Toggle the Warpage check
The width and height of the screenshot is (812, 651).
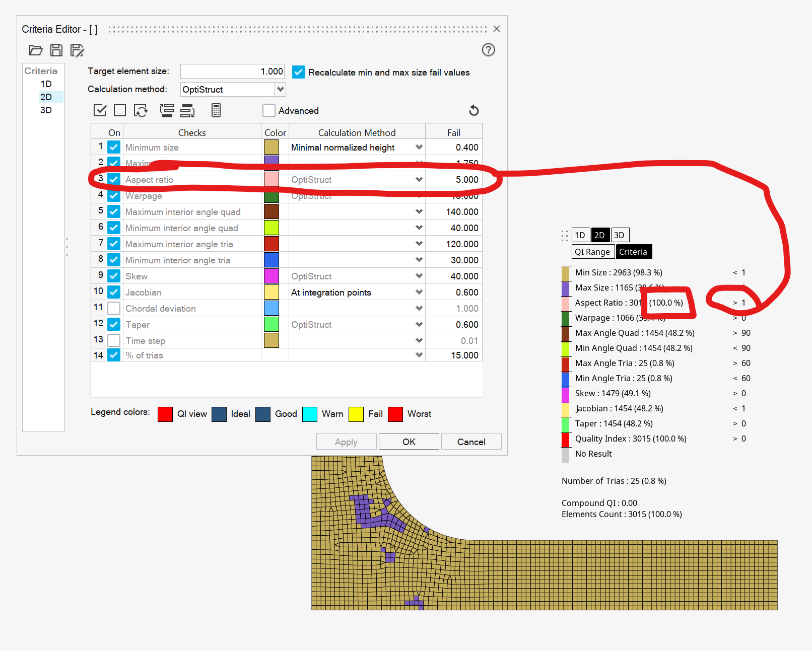tap(114, 196)
